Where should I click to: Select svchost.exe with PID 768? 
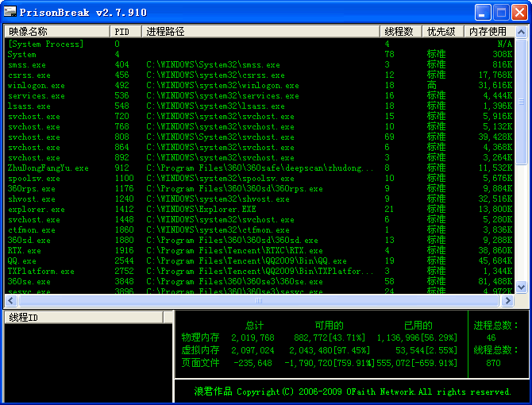click(x=260, y=126)
